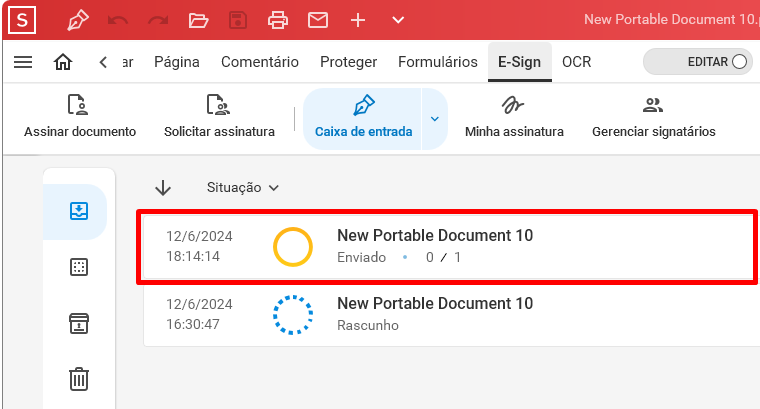This screenshot has width=760, height=409.
Task: Click Gerenciar signatários button
Action: coord(653,117)
